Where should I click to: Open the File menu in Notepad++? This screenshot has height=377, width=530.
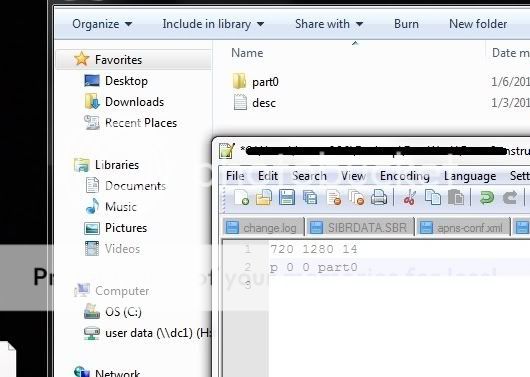click(235, 176)
